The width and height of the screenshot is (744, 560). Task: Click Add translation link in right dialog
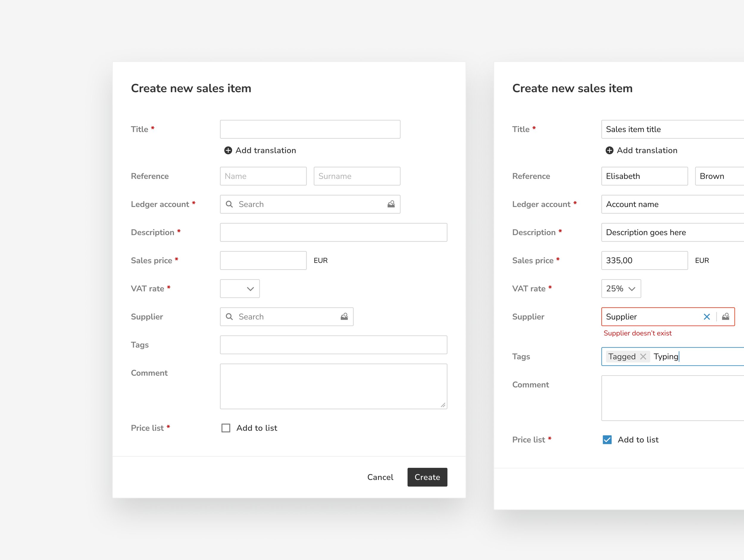point(647,150)
